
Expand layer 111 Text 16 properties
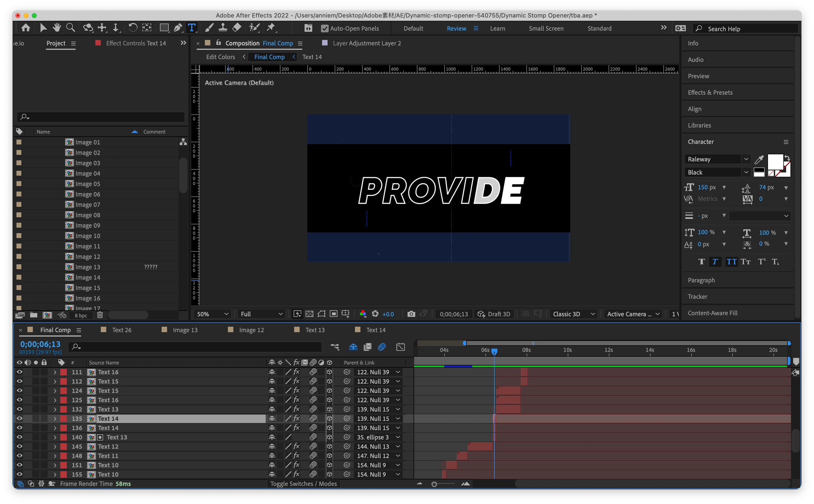(55, 372)
